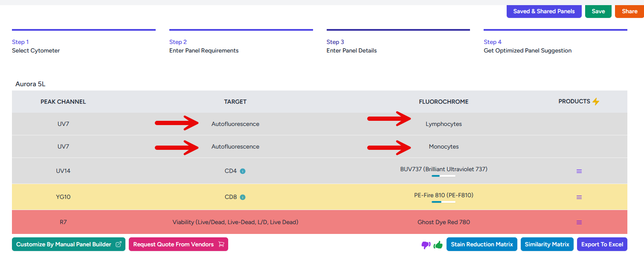The height and width of the screenshot is (254, 644).
Task: Click Customize By Manual Panel Builder
Action: pos(69,245)
